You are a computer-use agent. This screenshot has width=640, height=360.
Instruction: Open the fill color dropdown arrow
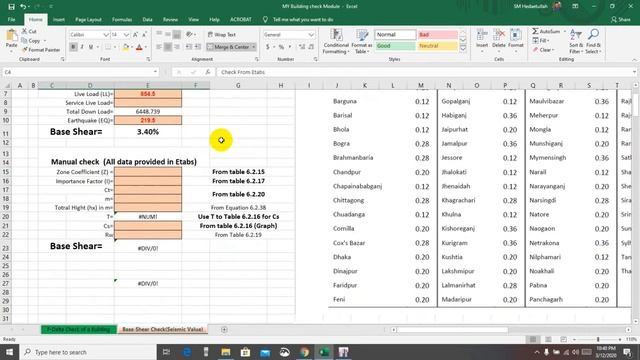pos(131,47)
